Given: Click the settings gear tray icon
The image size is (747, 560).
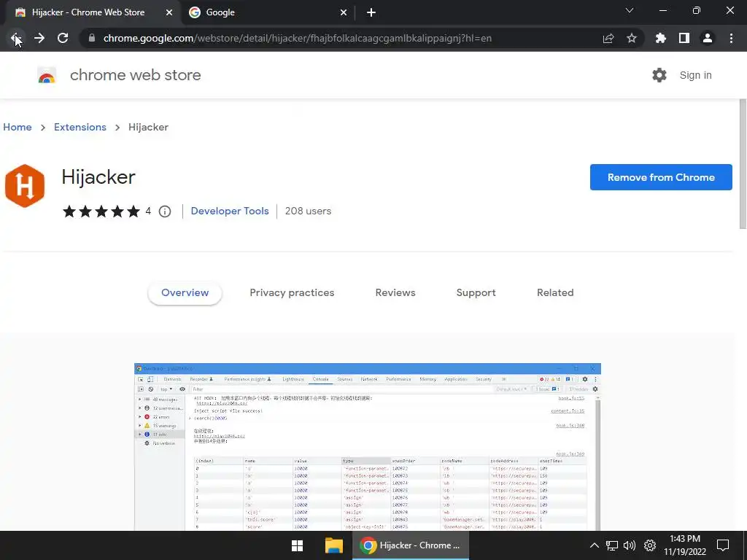Looking at the screenshot, I should [650, 545].
